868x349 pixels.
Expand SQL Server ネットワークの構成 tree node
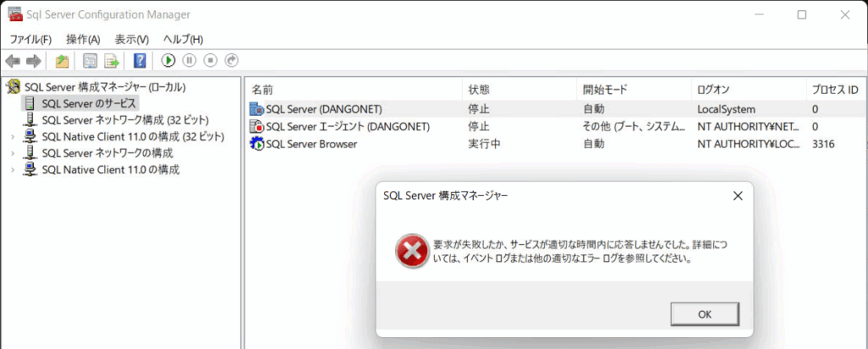[13, 153]
